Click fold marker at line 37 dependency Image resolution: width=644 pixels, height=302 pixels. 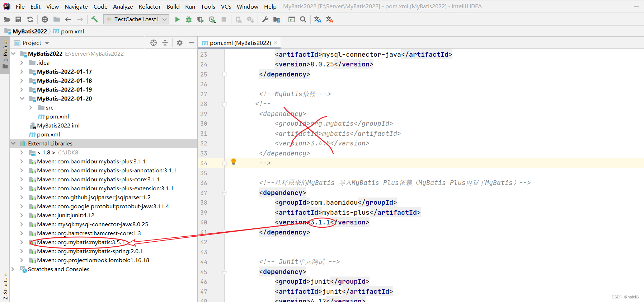224,193
